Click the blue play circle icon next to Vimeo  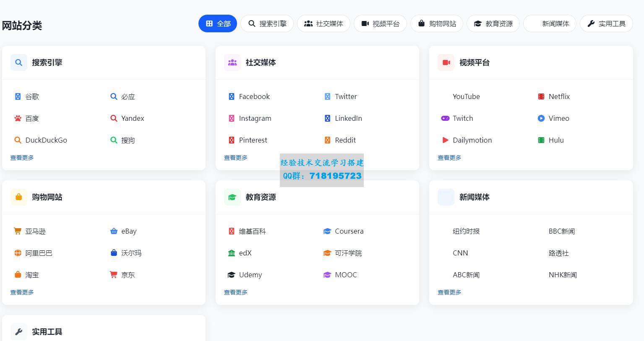coord(541,118)
